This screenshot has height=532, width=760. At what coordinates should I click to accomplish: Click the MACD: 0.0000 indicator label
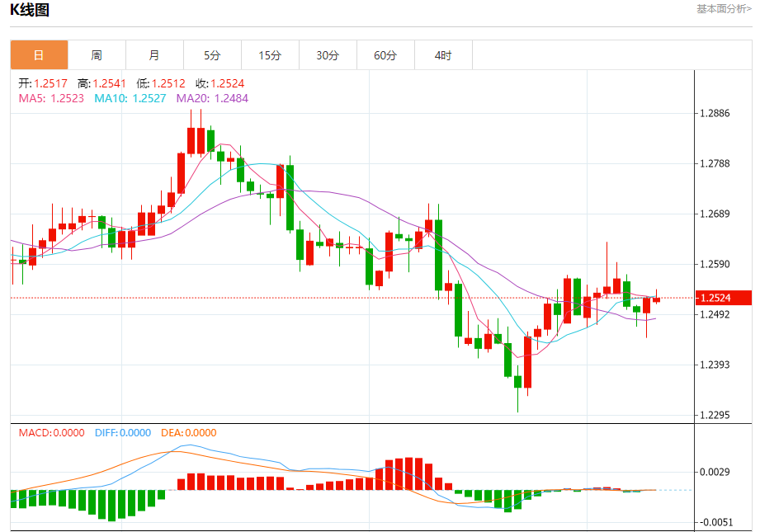51,433
